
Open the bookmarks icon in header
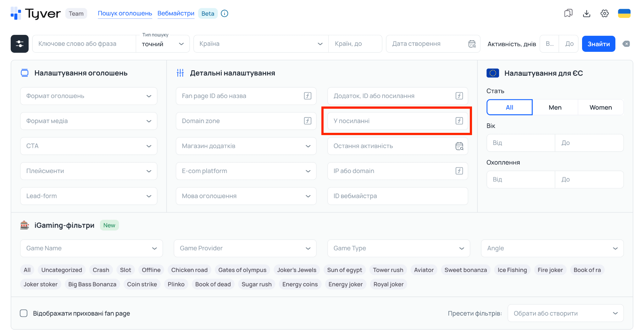tap(568, 13)
